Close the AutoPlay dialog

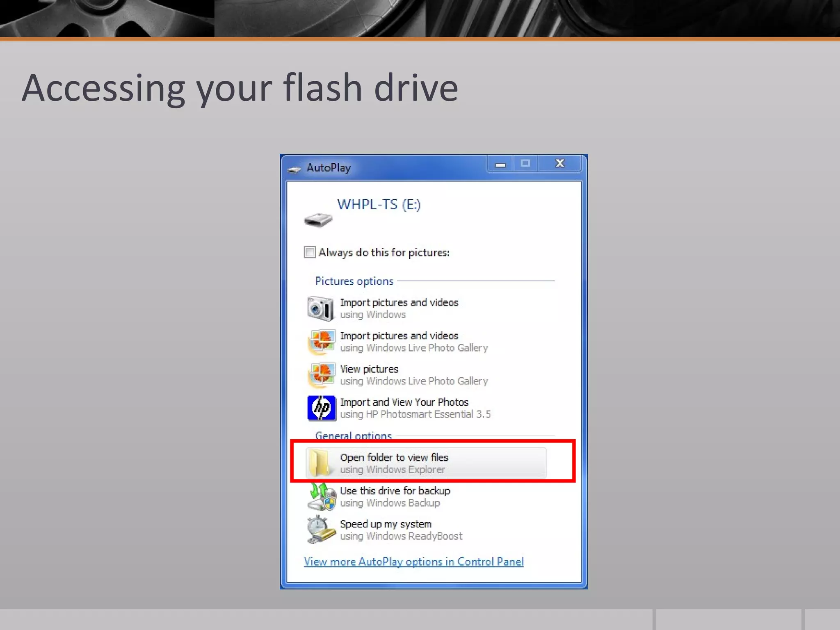(x=560, y=164)
